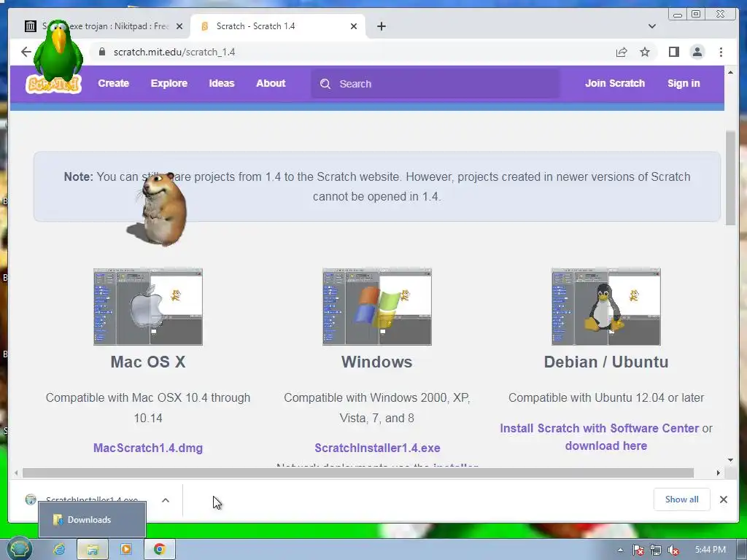Image resolution: width=747 pixels, height=560 pixels.
Task: Open the Create menu item
Action: (113, 83)
